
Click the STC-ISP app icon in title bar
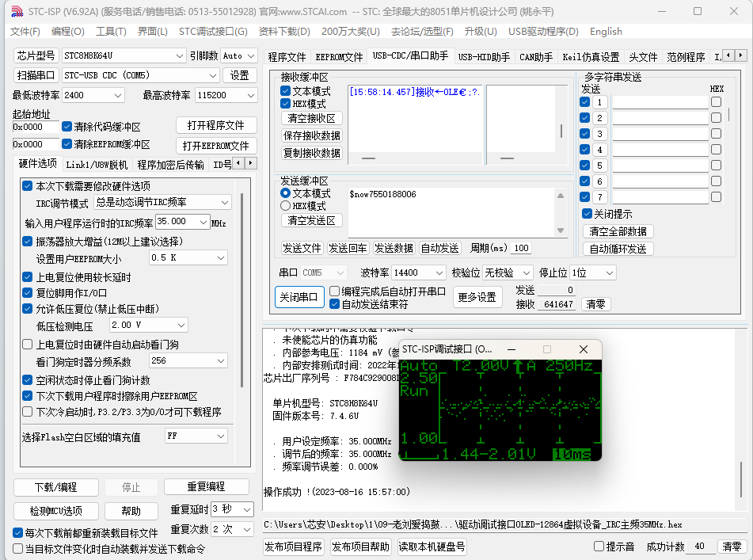click(17, 11)
